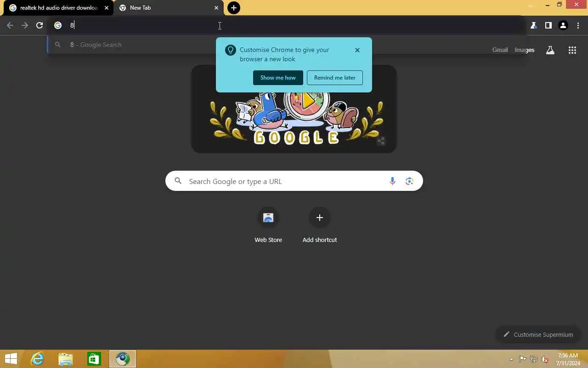Show hidden system tray icons

[511, 359]
